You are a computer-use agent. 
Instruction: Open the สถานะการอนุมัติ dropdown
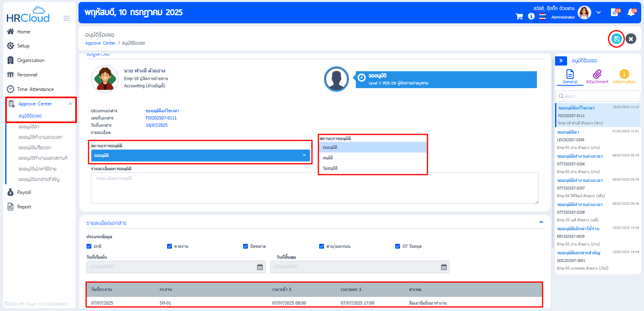coord(200,155)
